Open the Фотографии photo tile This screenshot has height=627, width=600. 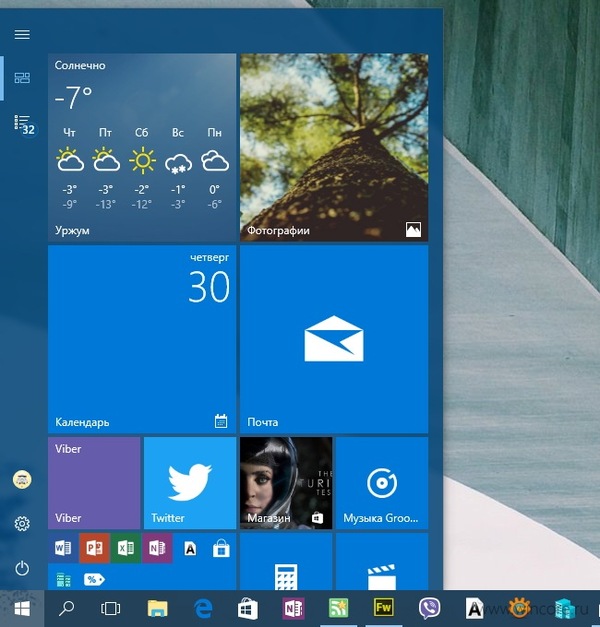[x=333, y=146]
